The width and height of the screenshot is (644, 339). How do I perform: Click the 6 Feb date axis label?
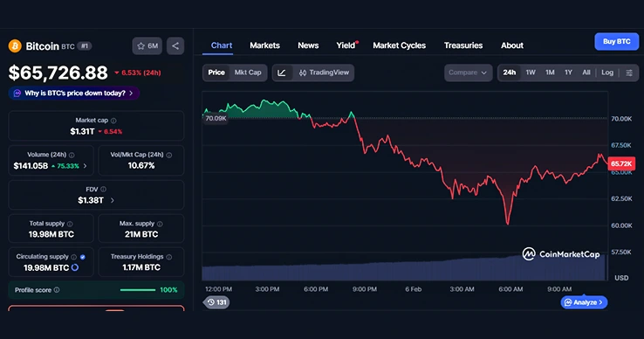click(413, 289)
